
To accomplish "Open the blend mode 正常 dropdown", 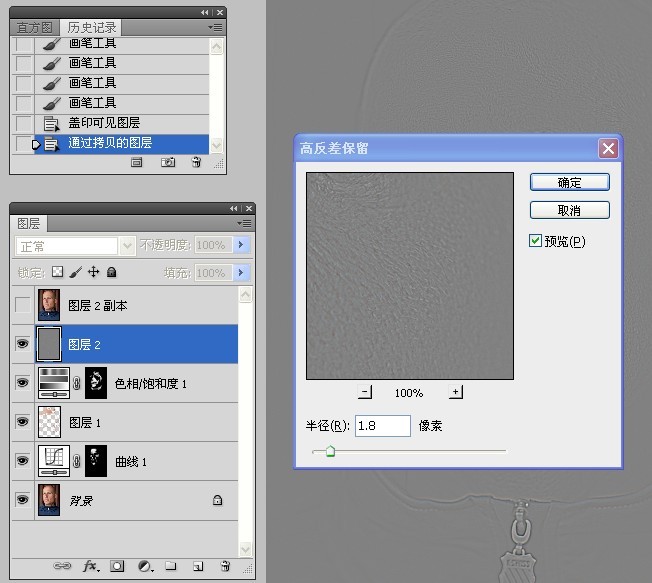I will click(x=76, y=245).
